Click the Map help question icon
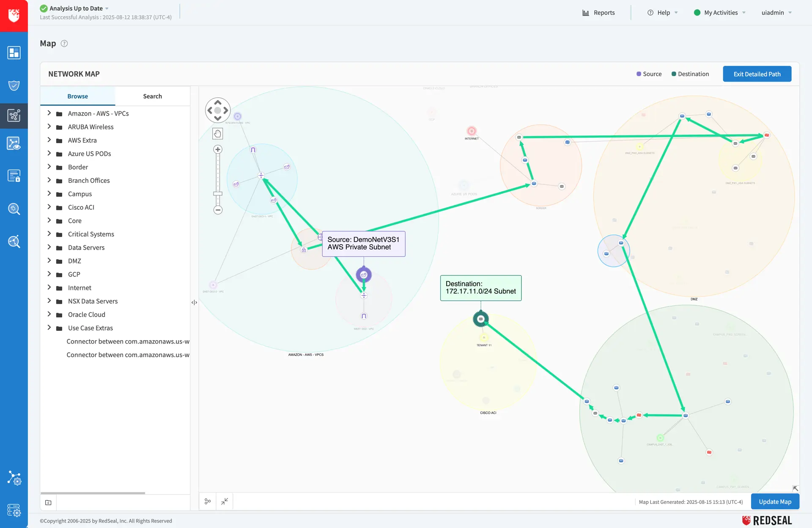This screenshot has width=812, height=528. click(64, 44)
